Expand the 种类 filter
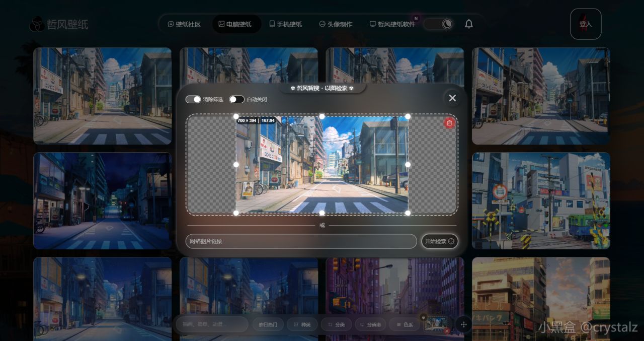Screen dimensions: 644x341 pos(302,325)
